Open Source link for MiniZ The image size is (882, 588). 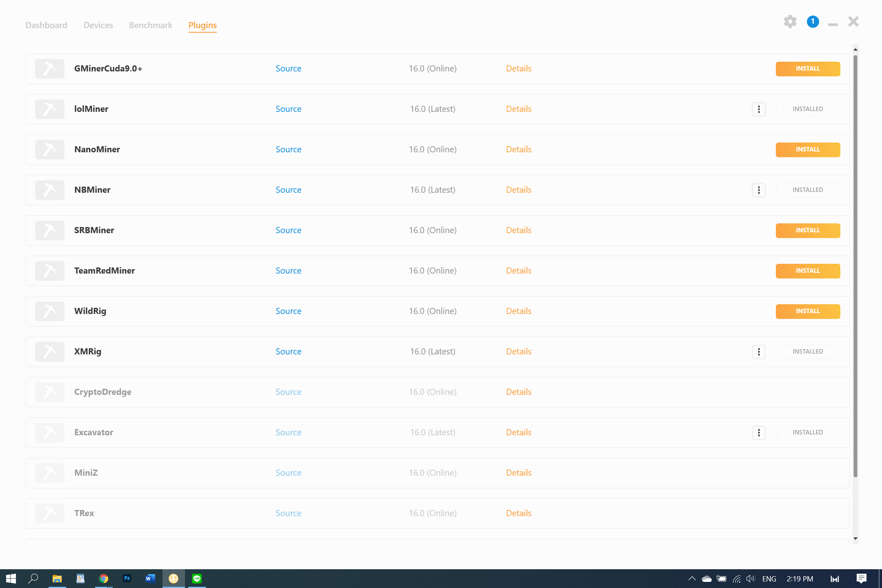pyautogui.click(x=288, y=473)
